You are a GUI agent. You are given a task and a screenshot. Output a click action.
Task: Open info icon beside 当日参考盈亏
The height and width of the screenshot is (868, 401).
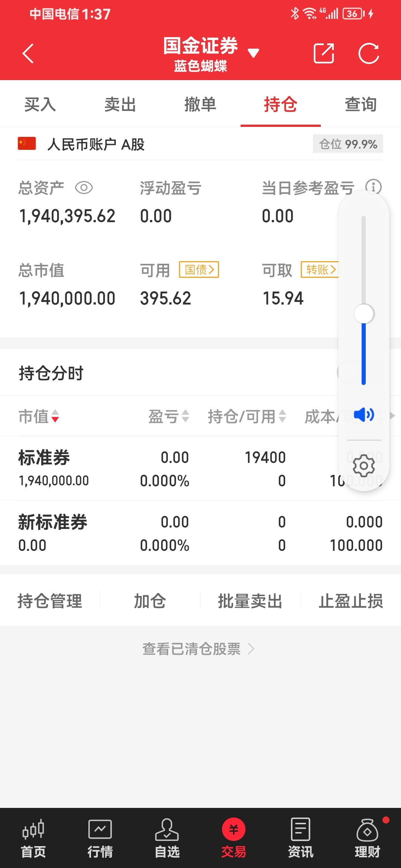(373, 187)
